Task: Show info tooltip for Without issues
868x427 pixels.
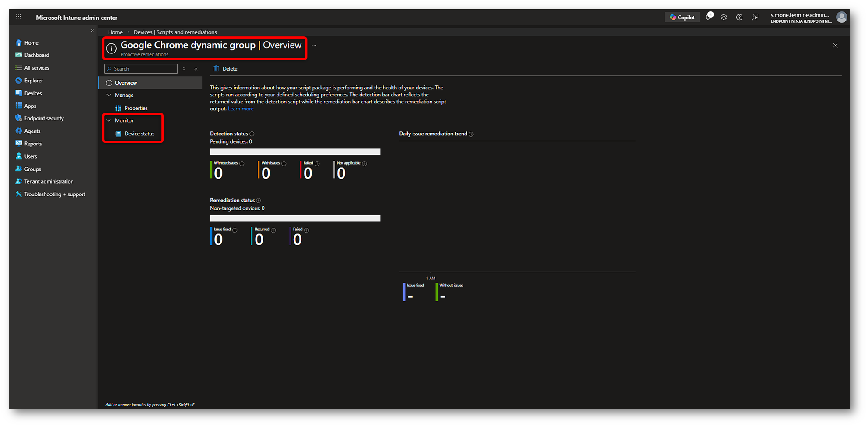Action: click(242, 164)
